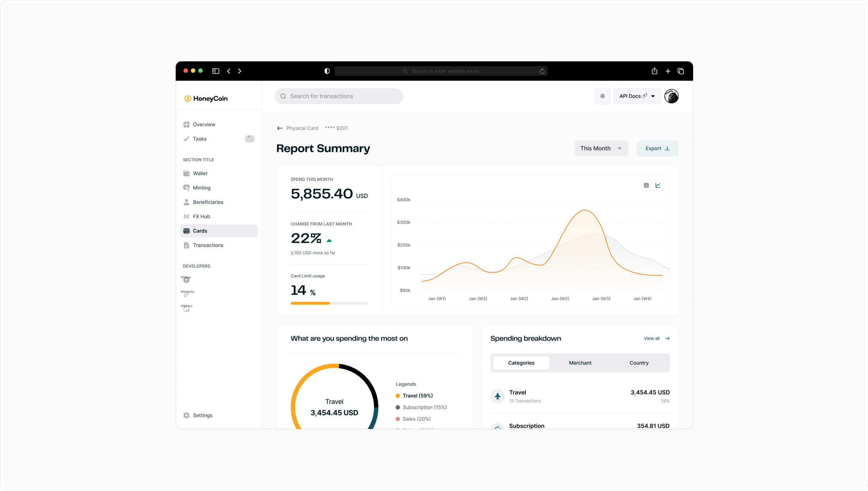The width and height of the screenshot is (868, 491).
Task: Select the Country tab
Action: coord(639,363)
